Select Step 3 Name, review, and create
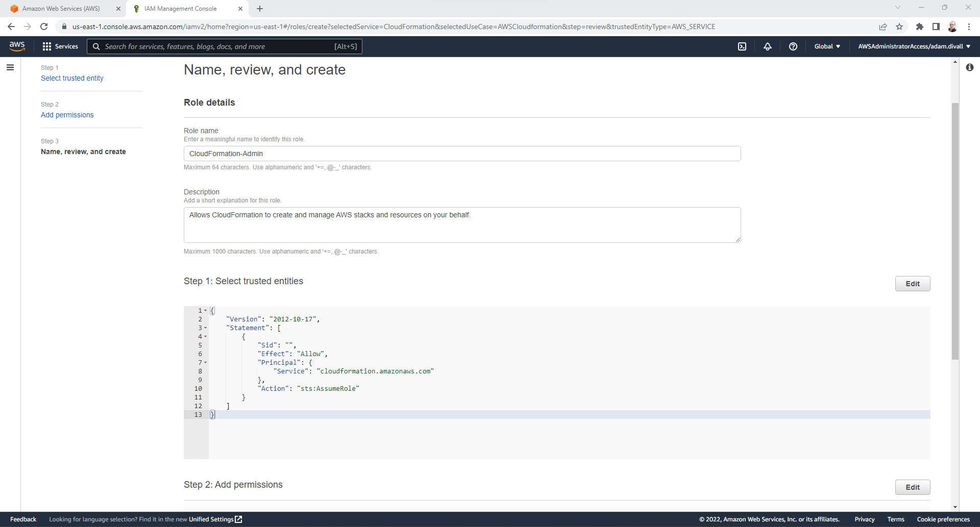This screenshot has height=527, width=980. click(x=83, y=152)
